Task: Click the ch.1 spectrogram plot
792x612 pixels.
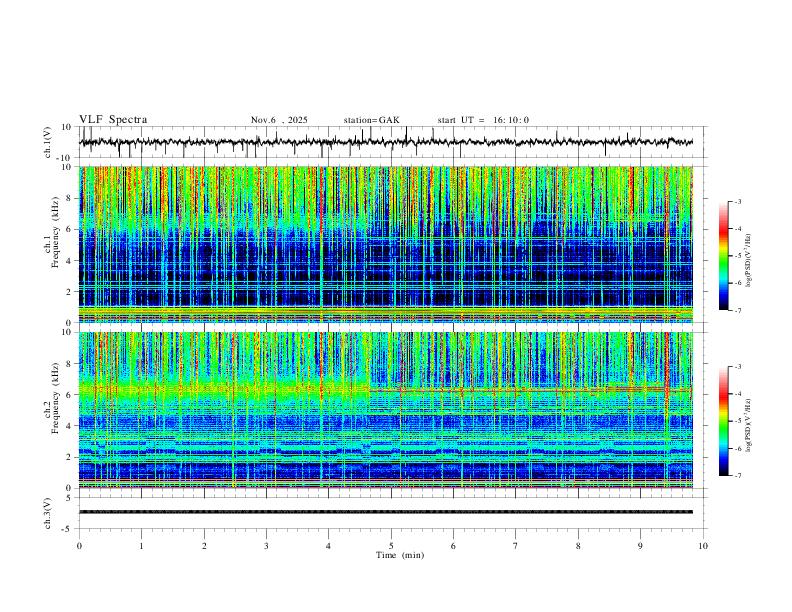Action: (x=386, y=244)
